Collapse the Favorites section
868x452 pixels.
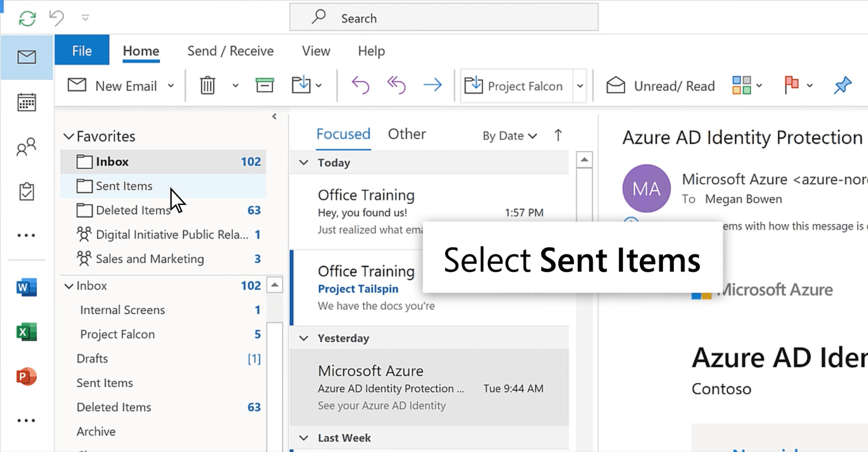tap(69, 136)
